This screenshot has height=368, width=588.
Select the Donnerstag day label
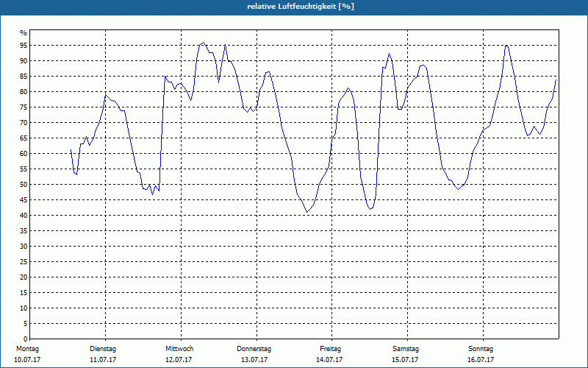pyautogui.click(x=254, y=349)
